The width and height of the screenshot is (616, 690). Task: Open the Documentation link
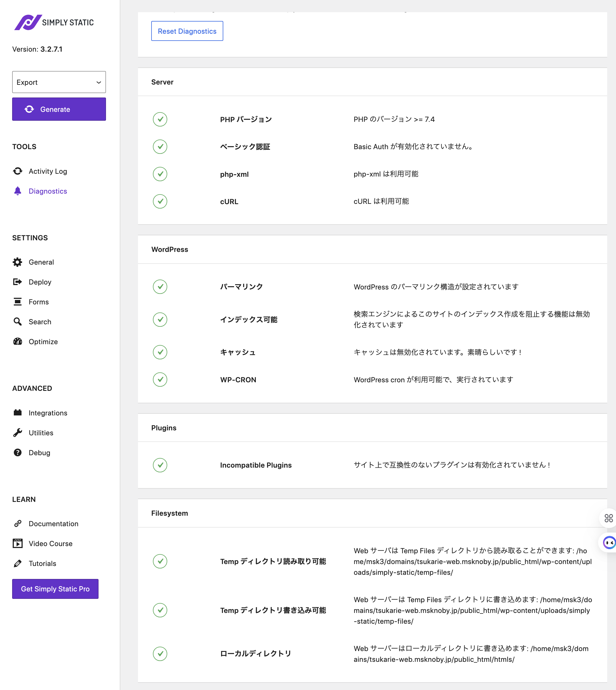(x=53, y=524)
